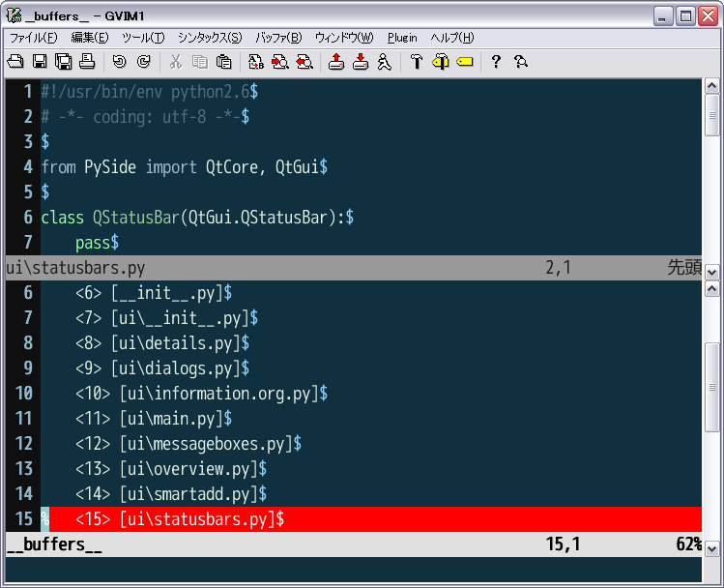Viewport: 724px width, 588px height.
Task: Select buffer entry <10> [ui\information.org.py]
Action: pos(201,394)
